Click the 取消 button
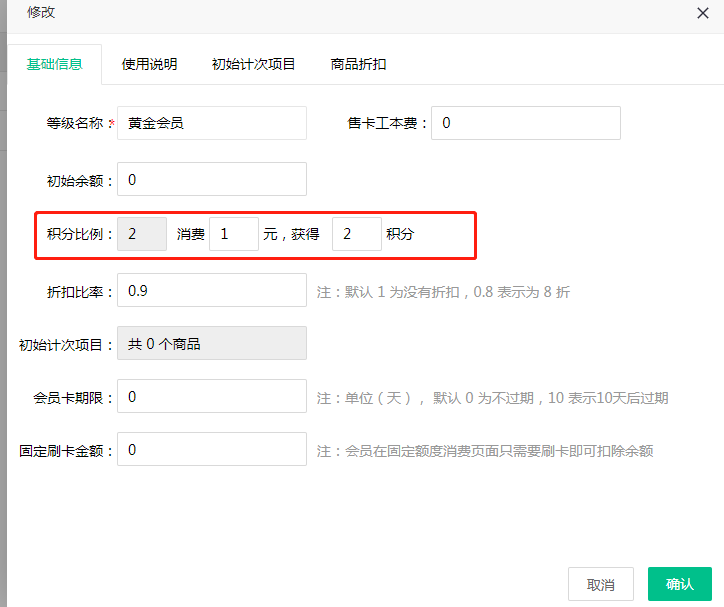Screen dimensions: 724x607 pos(600,584)
